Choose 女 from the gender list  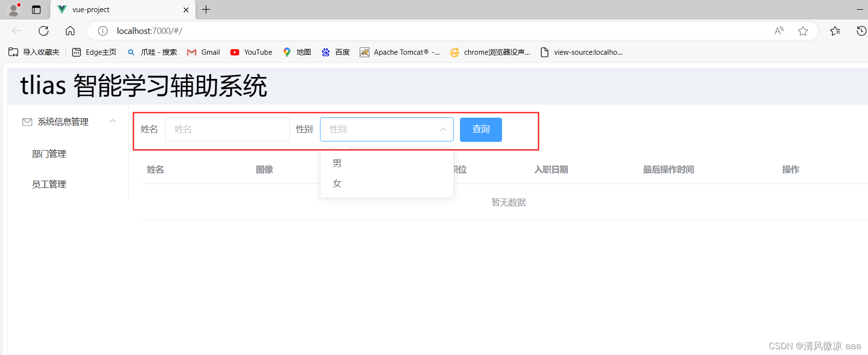pyautogui.click(x=387, y=184)
